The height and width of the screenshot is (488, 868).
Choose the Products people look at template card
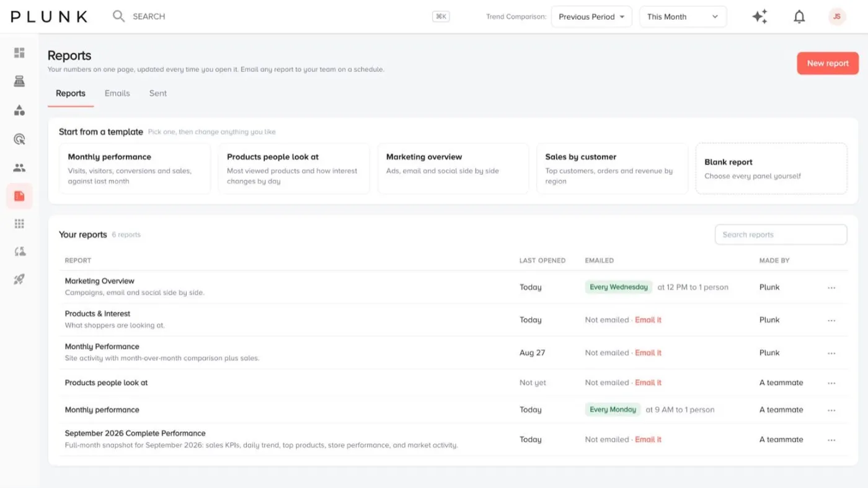pos(294,169)
